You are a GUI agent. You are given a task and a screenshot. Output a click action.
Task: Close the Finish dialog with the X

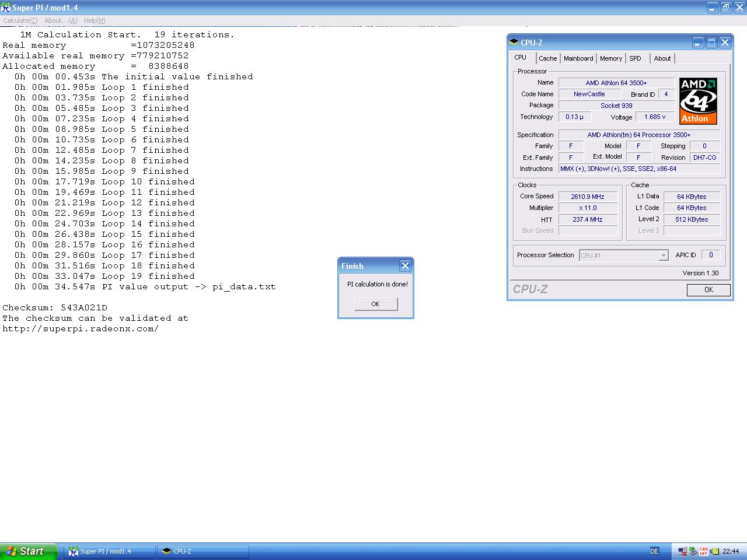405,265
